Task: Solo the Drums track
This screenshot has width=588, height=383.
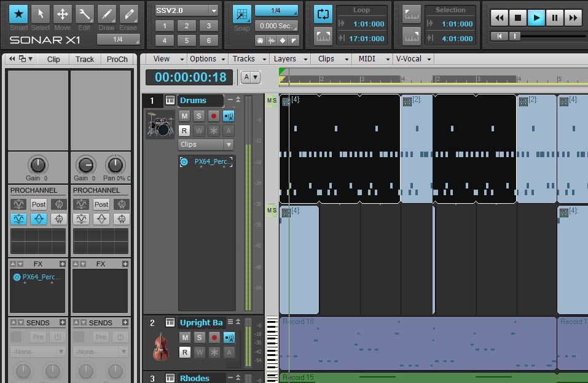Action: 198,116
